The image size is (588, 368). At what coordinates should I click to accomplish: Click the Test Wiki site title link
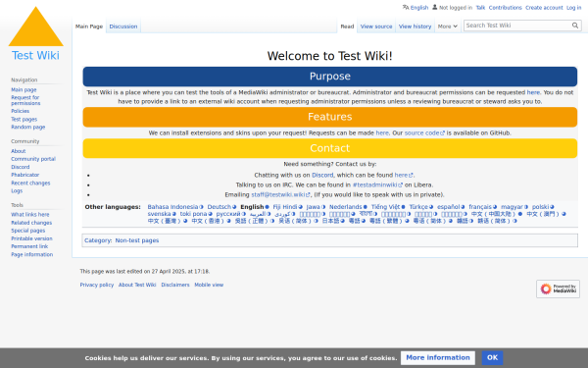(35, 56)
